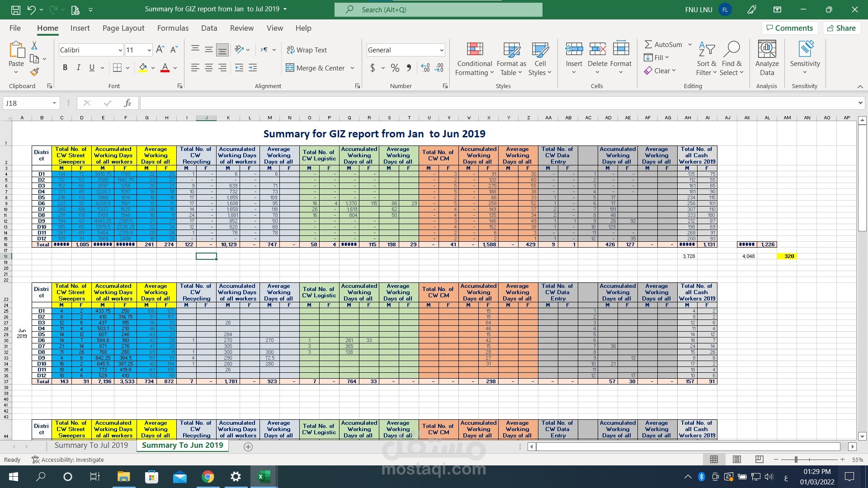Image resolution: width=868 pixels, height=488 pixels.
Task: Click the Conditional Formatting icon
Action: pos(474,50)
